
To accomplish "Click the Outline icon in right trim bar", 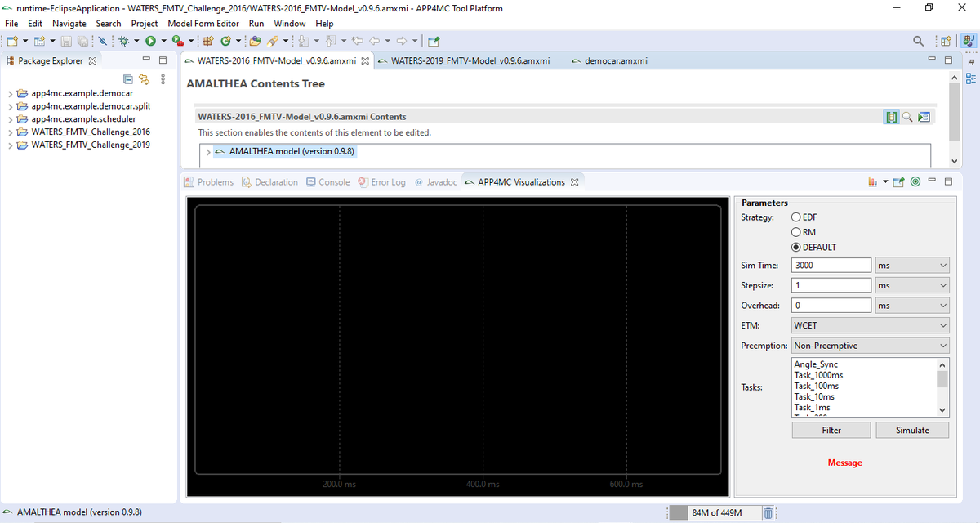I will point(970,79).
